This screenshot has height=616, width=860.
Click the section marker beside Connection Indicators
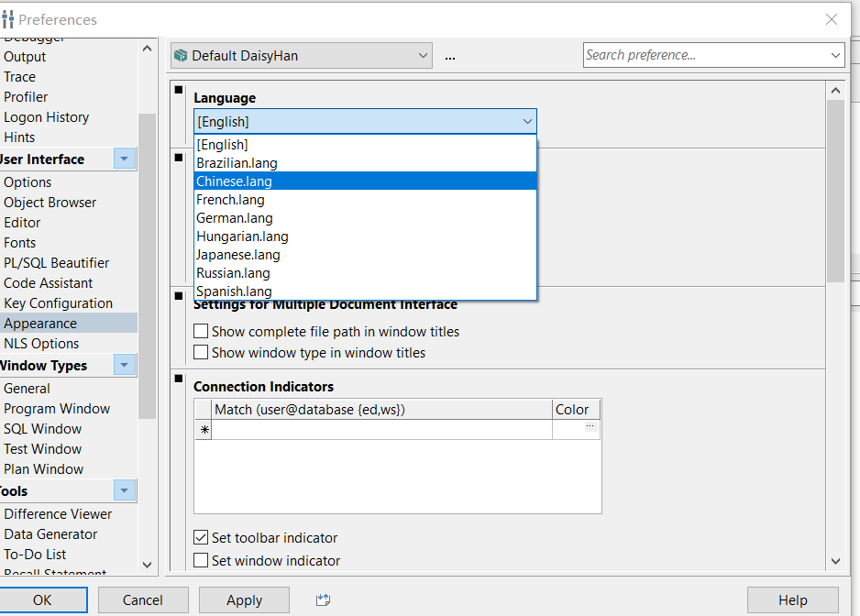[x=177, y=378]
